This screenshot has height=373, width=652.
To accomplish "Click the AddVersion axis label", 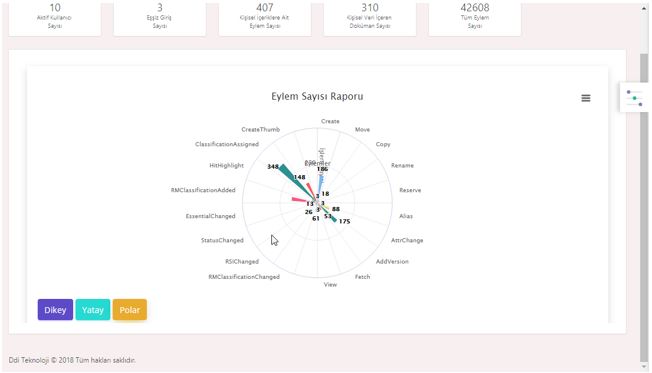I will (x=392, y=262).
